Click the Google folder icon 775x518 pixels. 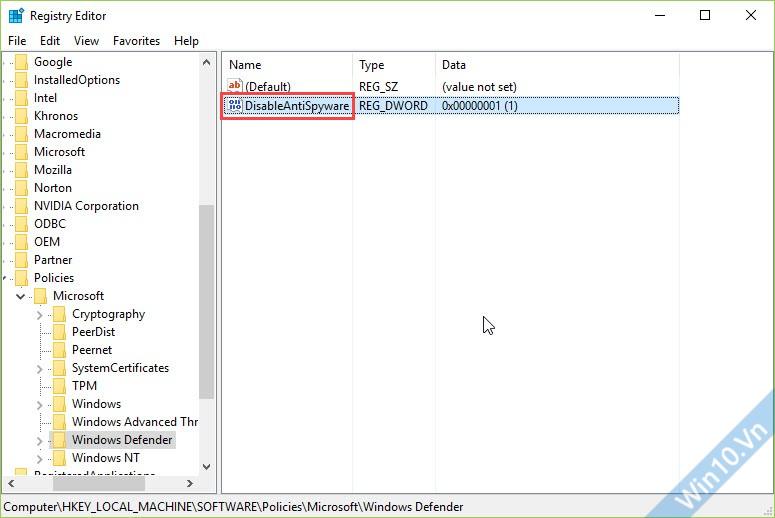click(x=21, y=62)
